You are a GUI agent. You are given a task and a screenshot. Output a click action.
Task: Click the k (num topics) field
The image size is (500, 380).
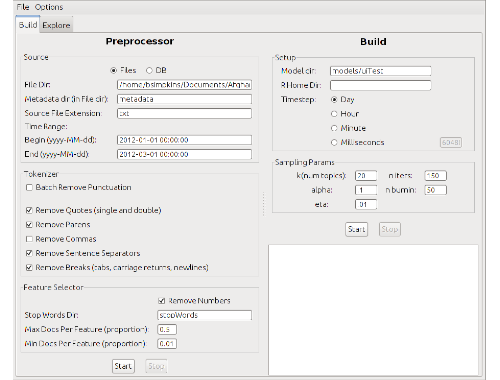(x=366, y=176)
